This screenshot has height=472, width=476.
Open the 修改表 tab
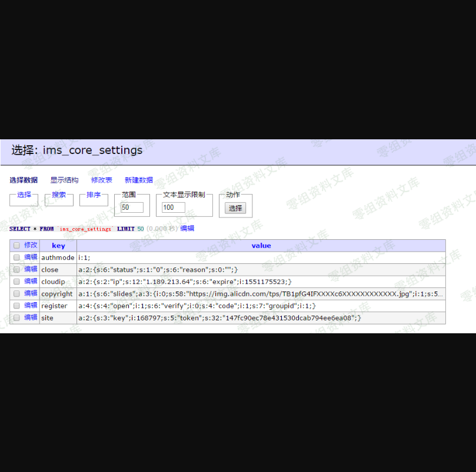pos(102,180)
